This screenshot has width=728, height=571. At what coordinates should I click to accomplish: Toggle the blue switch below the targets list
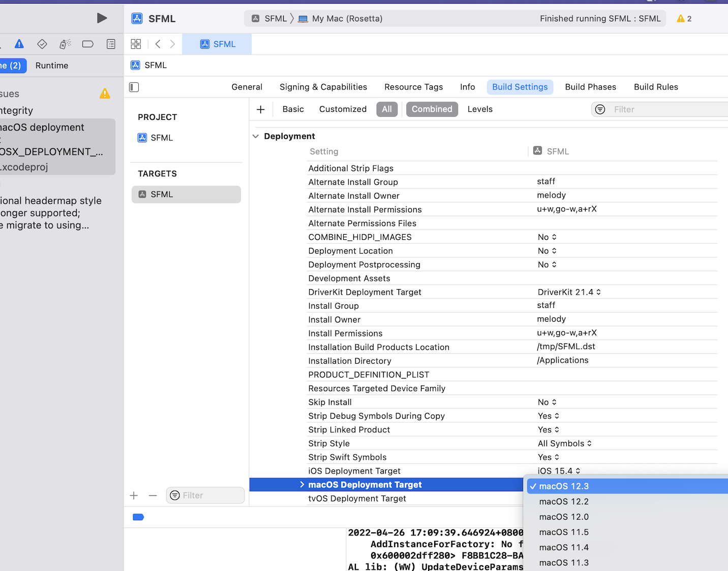(138, 517)
